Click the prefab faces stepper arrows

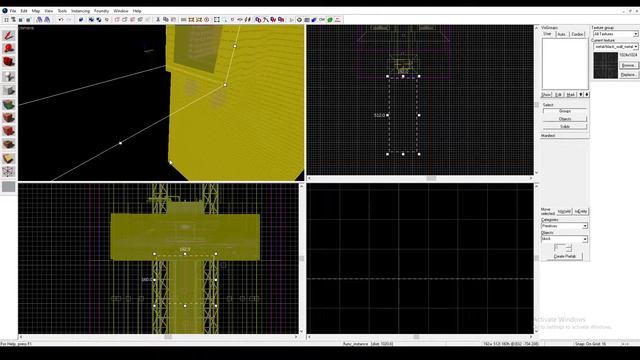point(569,248)
